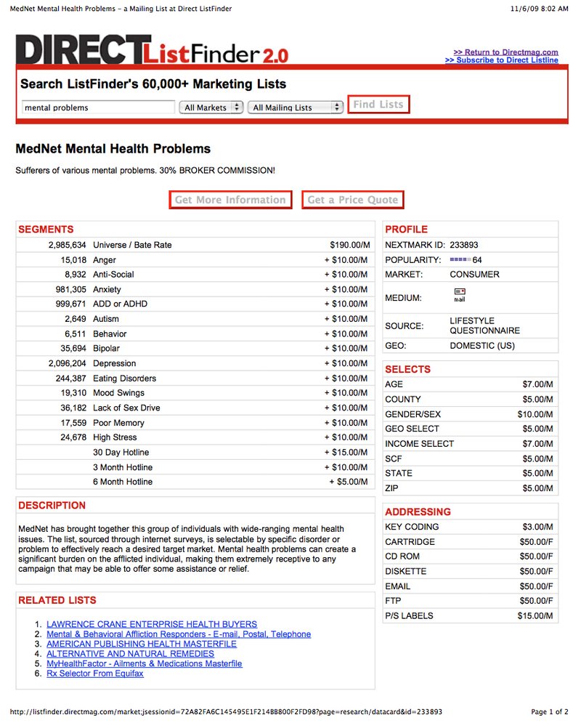Open Rx Selector From Equifax link
The width and height of the screenshot is (581, 728).
click(95, 674)
